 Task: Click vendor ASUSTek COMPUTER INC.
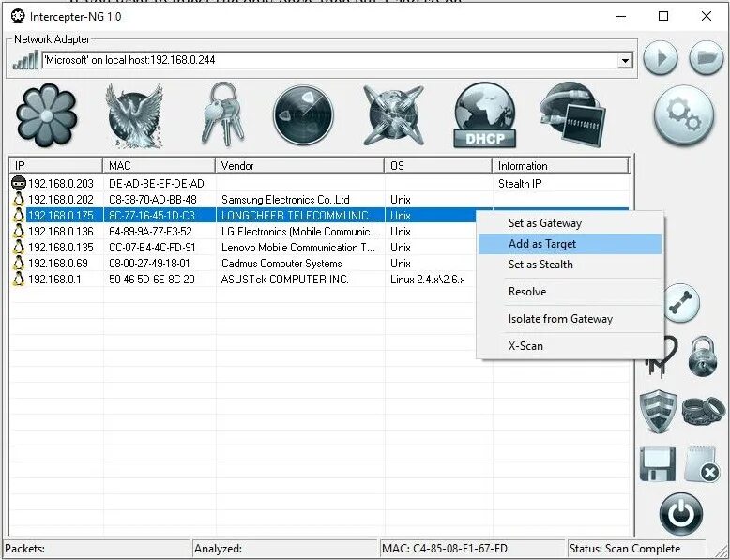285,279
